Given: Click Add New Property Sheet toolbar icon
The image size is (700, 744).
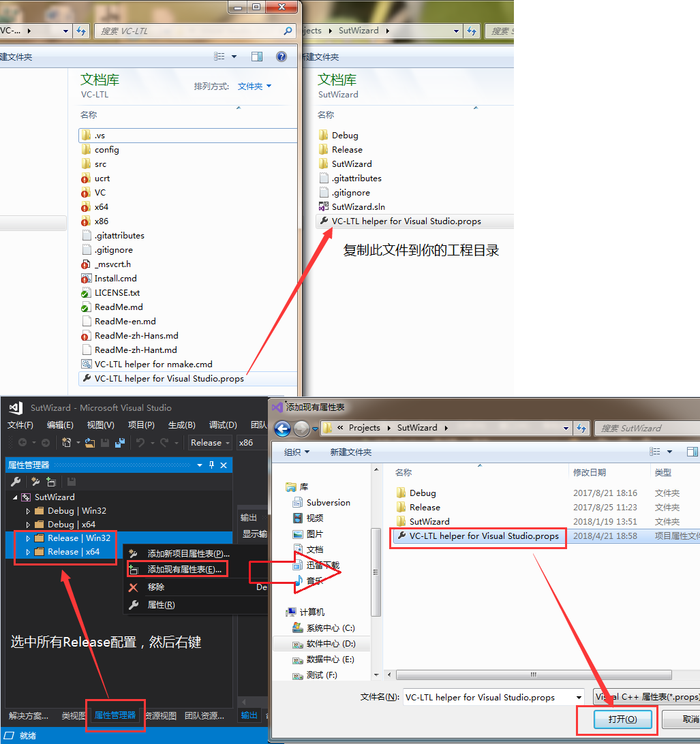Looking at the screenshot, I should coord(35,482).
